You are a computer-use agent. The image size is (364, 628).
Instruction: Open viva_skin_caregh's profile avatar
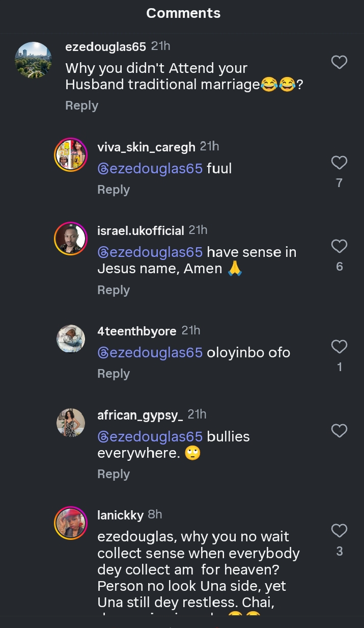pos(71,155)
